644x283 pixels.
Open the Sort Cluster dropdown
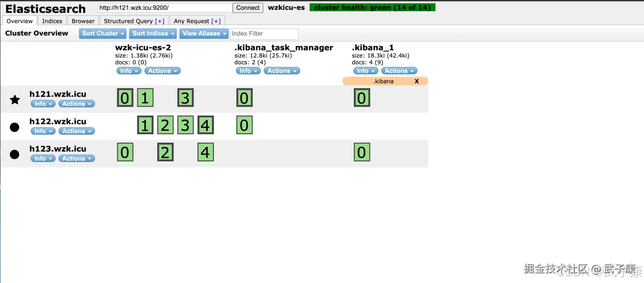click(102, 33)
